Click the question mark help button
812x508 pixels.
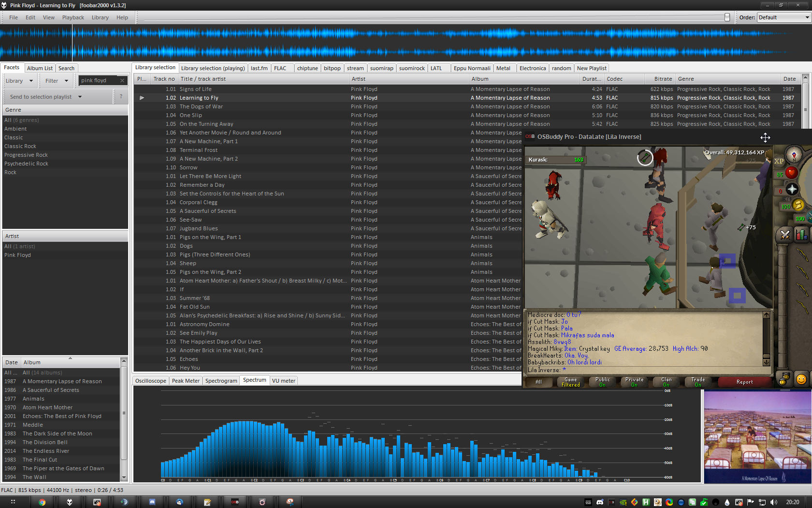click(x=121, y=97)
